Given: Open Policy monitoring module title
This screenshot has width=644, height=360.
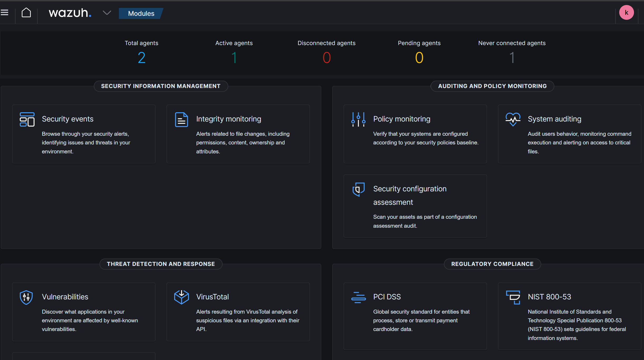Looking at the screenshot, I should pos(402,119).
